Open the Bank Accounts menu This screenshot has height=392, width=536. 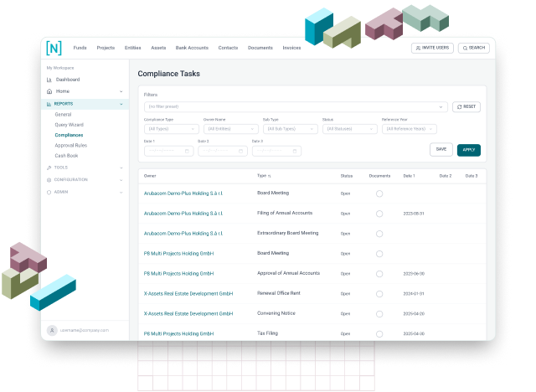tap(192, 48)
